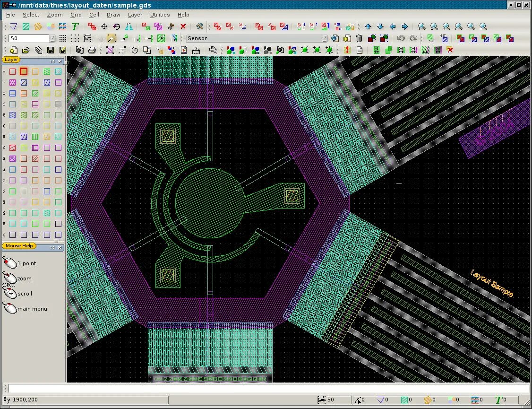Click the blue down arrow scroll icon
This screenshot has height=409, width=532.
click(x=380, y=26)
